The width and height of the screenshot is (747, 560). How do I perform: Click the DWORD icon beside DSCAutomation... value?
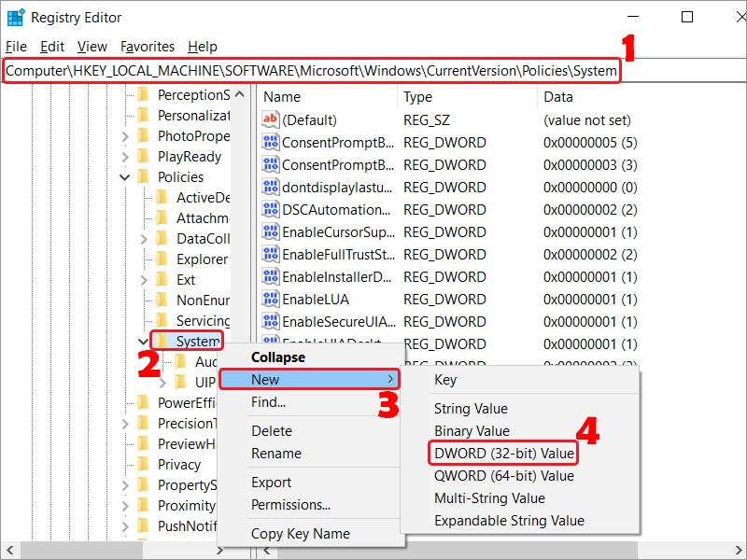pyautogui.click(x=270, y=209)
